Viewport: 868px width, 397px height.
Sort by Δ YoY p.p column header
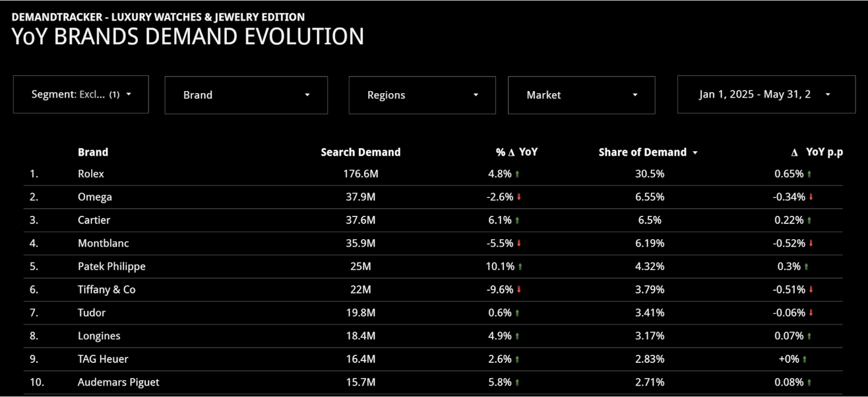(x=817, y=152)
